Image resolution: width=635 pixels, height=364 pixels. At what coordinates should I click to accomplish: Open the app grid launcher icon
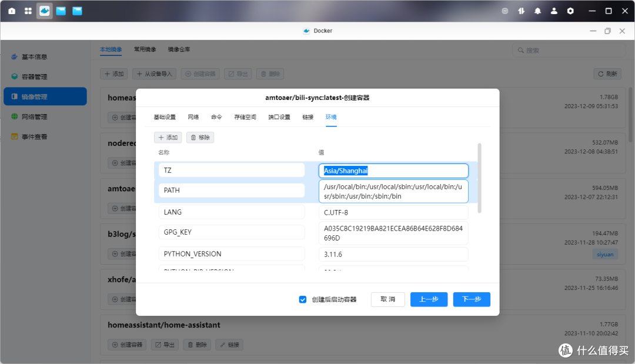pyautogui.click(x=28, y=11)
